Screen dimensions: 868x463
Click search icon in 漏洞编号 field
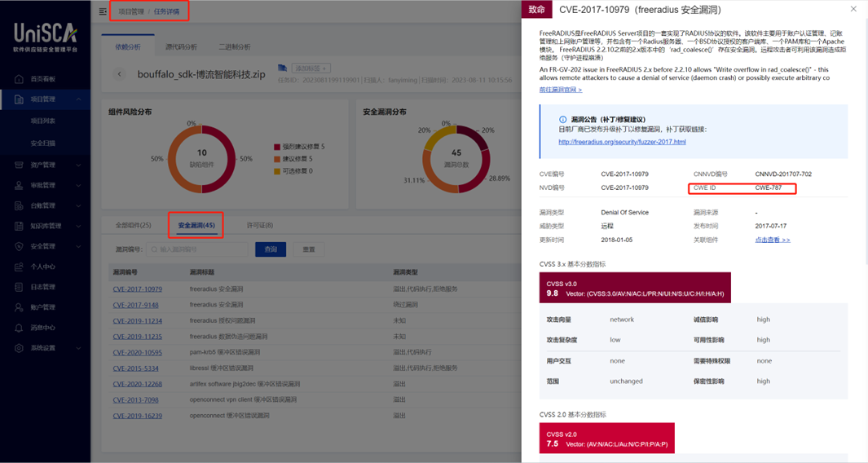[x=154, y=249]
